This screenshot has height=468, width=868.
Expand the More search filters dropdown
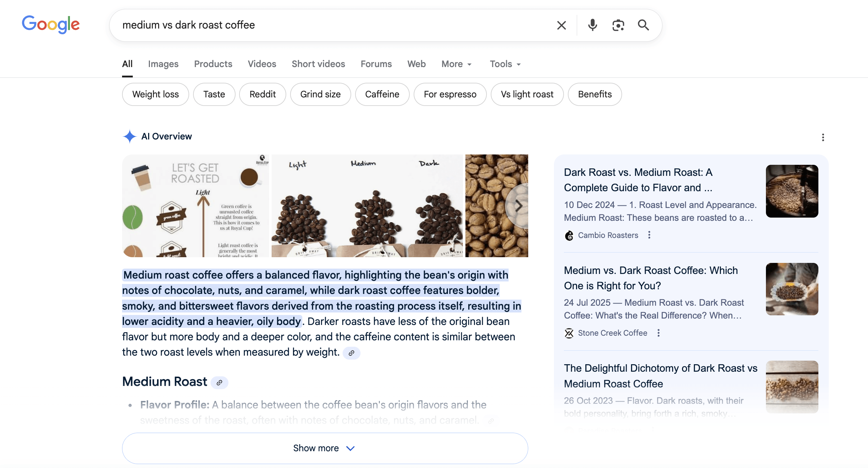tap(456, 64)
